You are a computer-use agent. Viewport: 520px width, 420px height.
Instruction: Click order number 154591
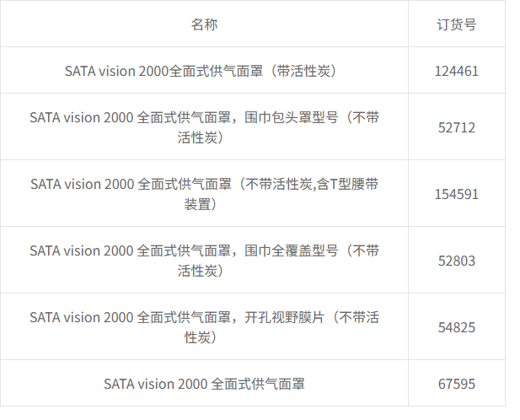point(457,194)
